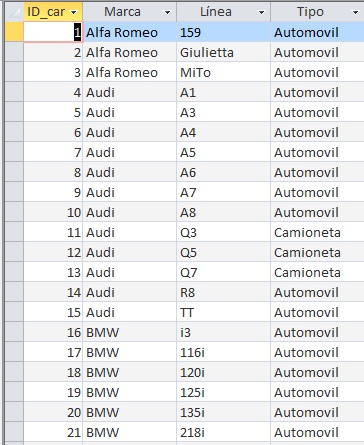The height and width of the screenshot is (445, 364).
Task: Open the ID_car column filter dropdown
Action: click(74, 13)
